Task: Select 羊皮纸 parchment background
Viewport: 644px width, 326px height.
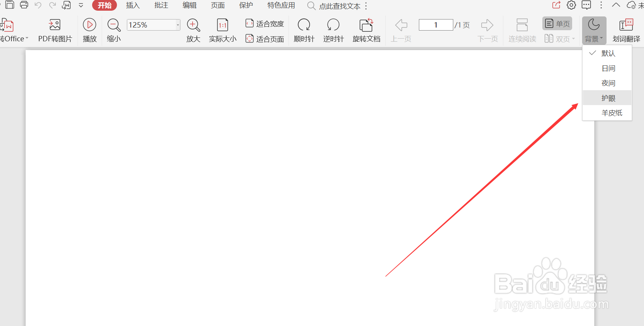Action: point(607,113)
